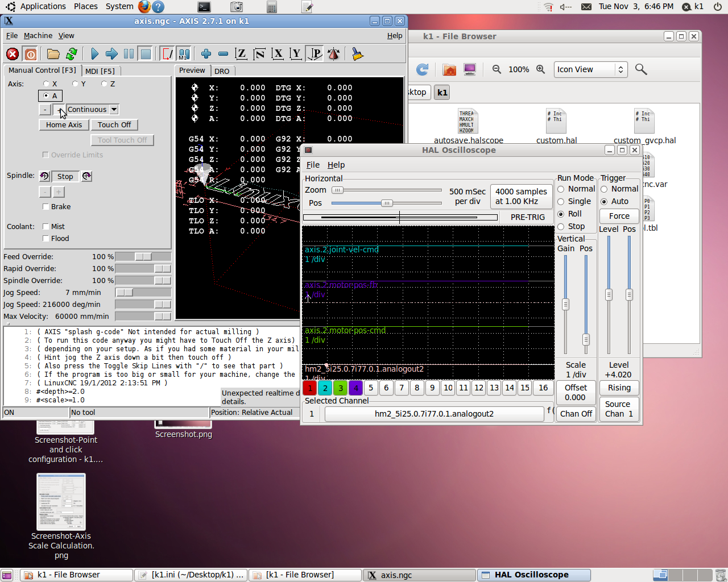Viewport: 728px width, 582px height.
Task: Open search in File Browser toolbar
Action: pyautogui.click(x=641, y=69)
